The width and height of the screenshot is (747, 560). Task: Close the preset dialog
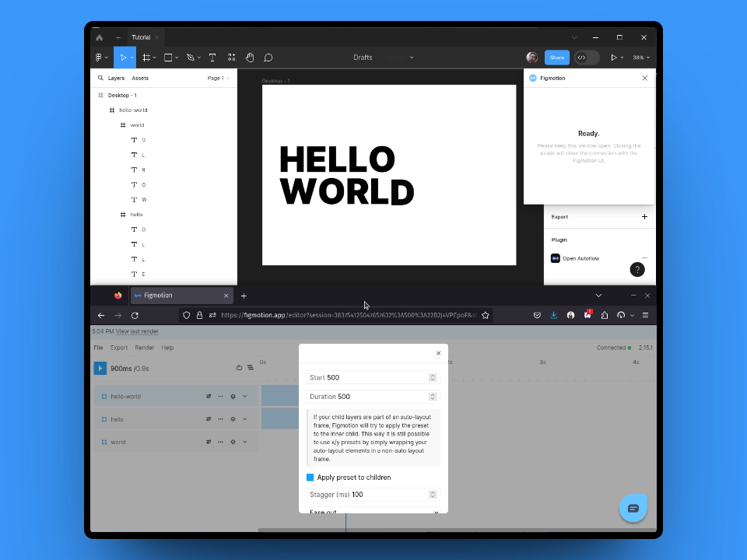pos(438,353)
